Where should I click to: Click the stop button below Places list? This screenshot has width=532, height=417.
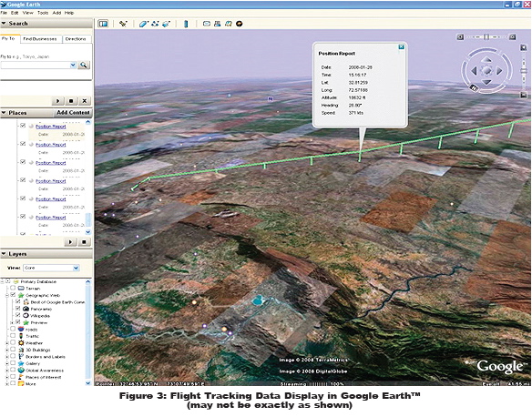click(84, 241)
